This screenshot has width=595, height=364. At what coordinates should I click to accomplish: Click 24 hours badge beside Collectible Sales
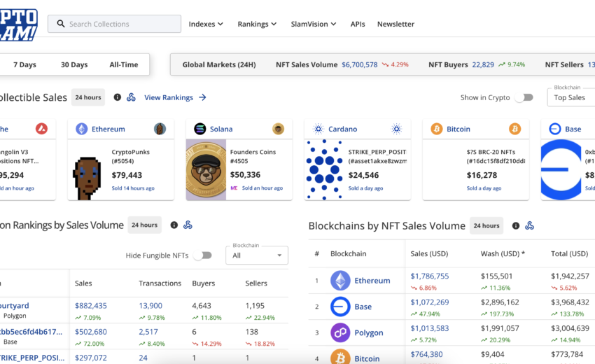pyautogui.click(x=88, y=97)
